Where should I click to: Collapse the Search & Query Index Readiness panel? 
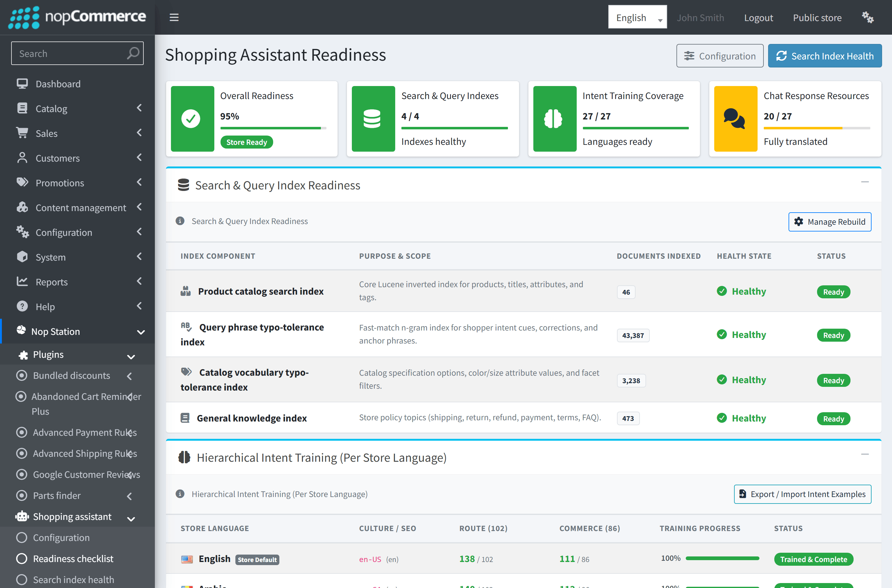click(865, 182)
